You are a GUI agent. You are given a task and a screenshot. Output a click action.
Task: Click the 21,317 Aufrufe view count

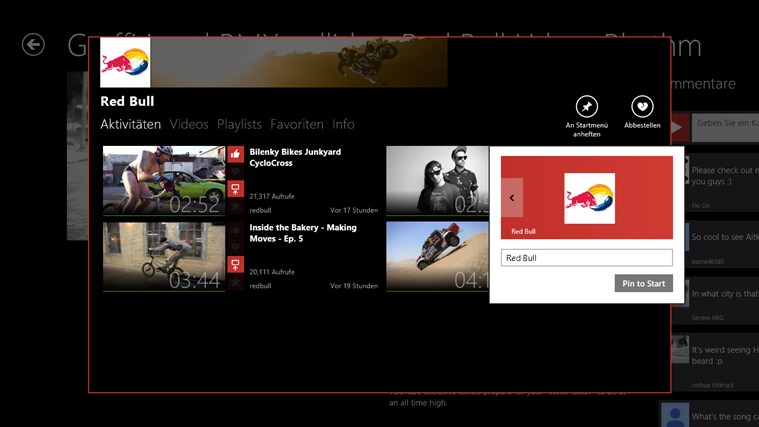click(272, 196)
